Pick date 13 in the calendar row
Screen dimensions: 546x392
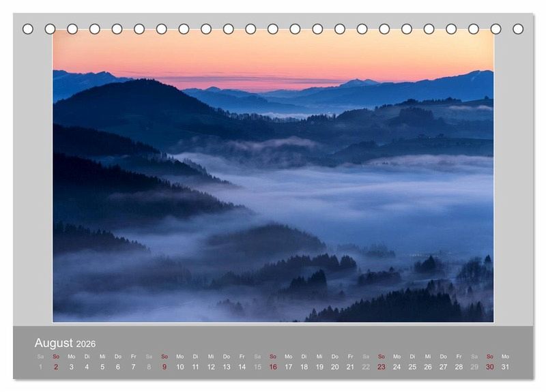click(x=227, y=367)
